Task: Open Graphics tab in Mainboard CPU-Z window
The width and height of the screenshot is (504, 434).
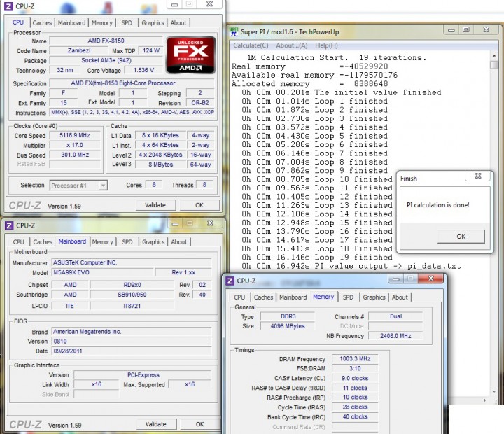Action: (153, 242)
